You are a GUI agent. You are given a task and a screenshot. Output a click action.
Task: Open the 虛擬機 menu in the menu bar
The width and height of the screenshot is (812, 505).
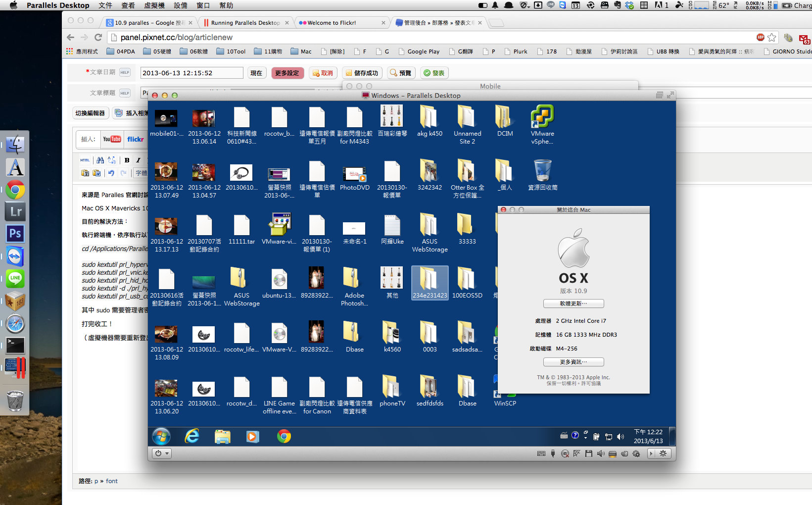[x=154, y=5]
